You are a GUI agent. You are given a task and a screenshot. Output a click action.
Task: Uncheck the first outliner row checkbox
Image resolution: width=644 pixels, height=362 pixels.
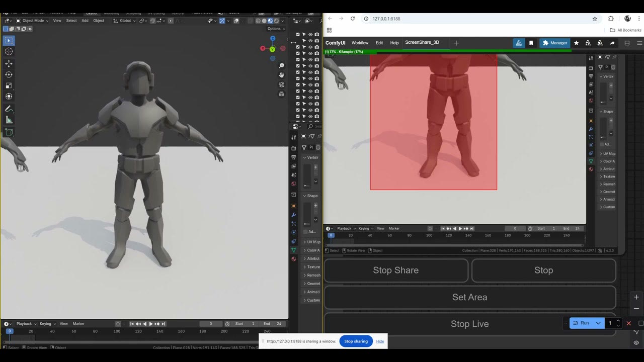298,34
